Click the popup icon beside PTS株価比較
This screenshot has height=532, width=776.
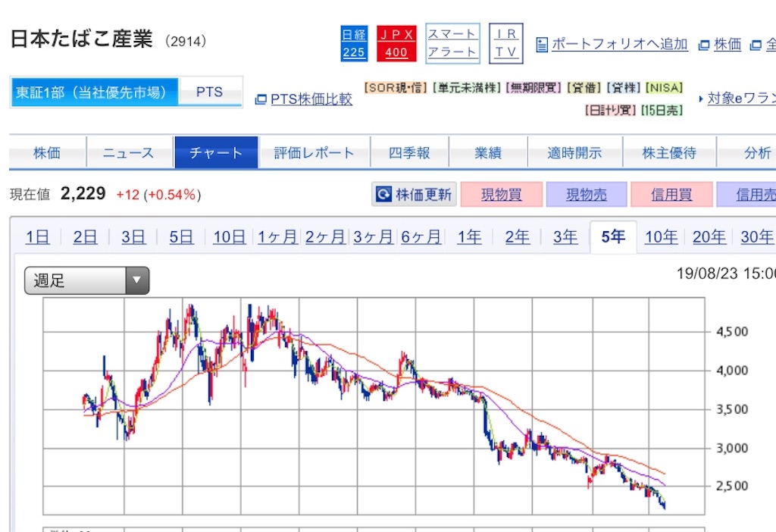[261, 99]
